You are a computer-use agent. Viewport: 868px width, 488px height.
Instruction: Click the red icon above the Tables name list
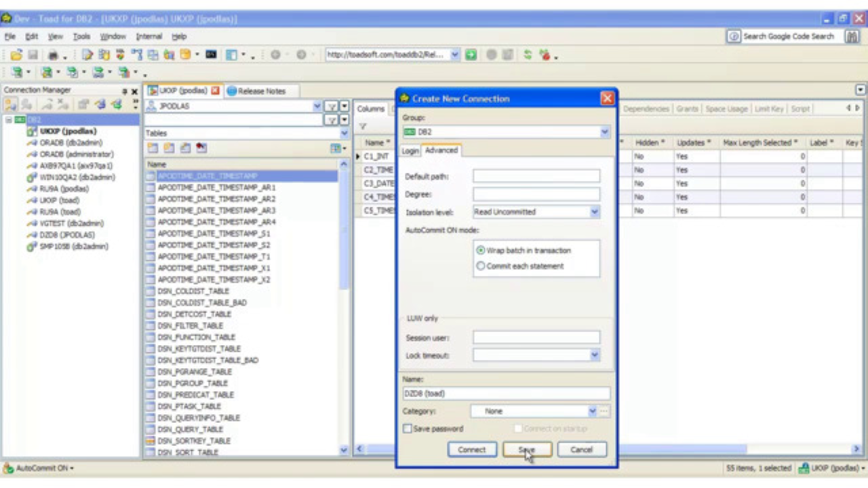tap(202, 148)
